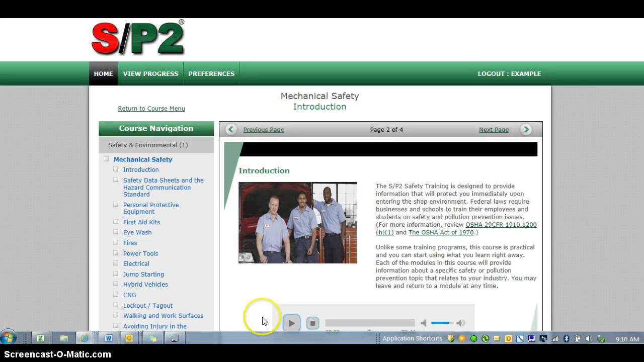The image size is (644, 362).
Task: Toggle checkbox beside Personal Protective Equipment
Action: (116, 204)
